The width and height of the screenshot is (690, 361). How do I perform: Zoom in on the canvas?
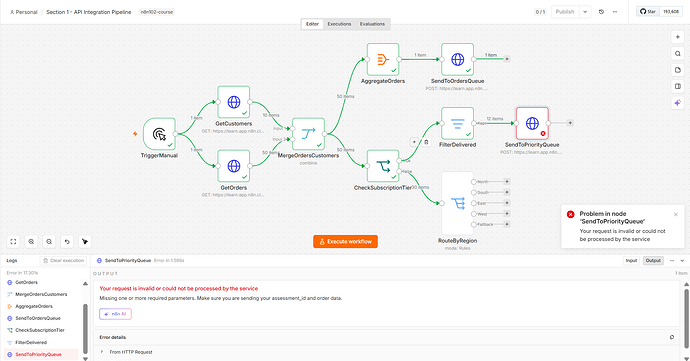point(31,241)
